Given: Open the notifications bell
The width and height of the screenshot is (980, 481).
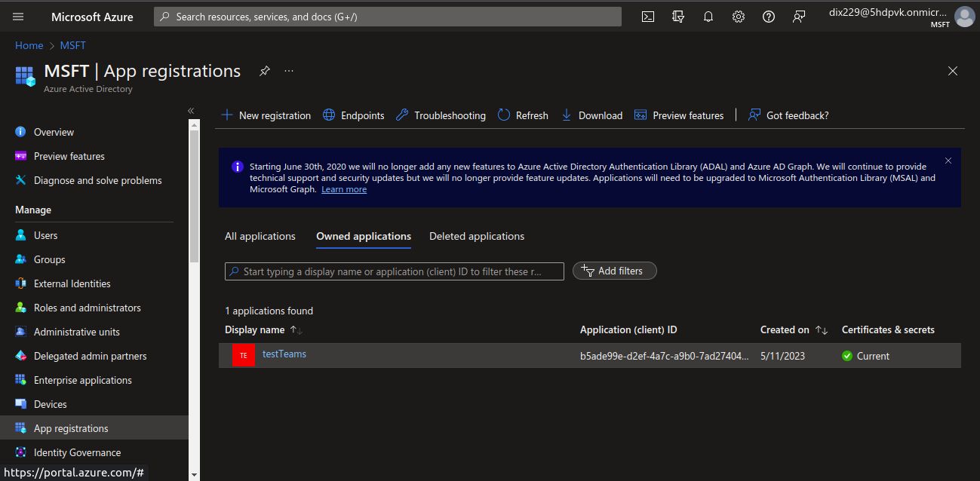Looking at the screenshot, I should pyautogui.click(x=708, y=17).
